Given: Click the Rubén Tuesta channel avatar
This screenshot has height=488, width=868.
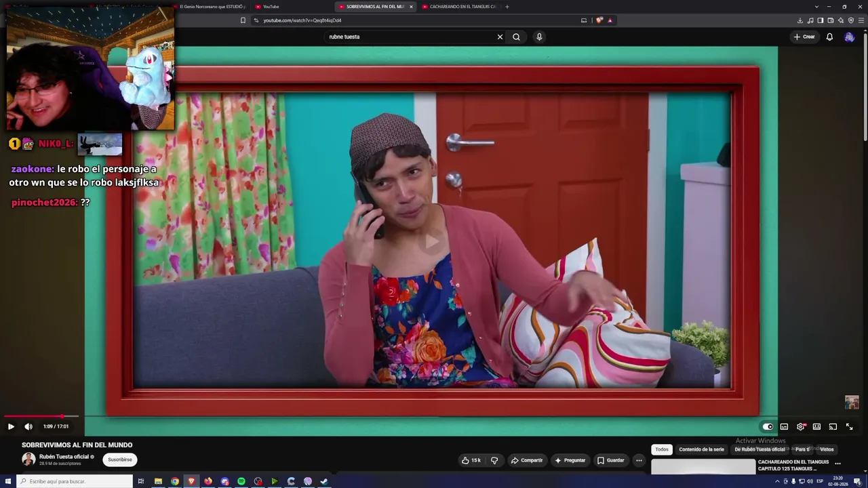Looking at the screenshot, I should pos(28,459).
